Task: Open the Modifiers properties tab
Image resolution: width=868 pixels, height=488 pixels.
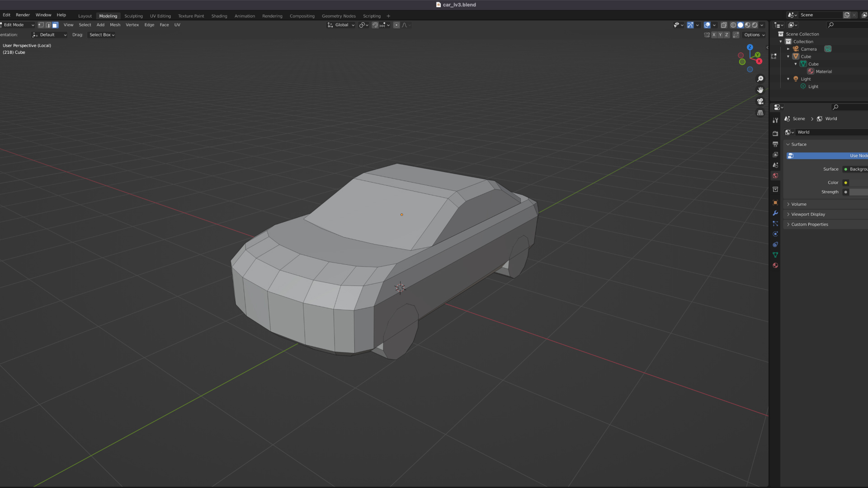Action: [775, 213]
